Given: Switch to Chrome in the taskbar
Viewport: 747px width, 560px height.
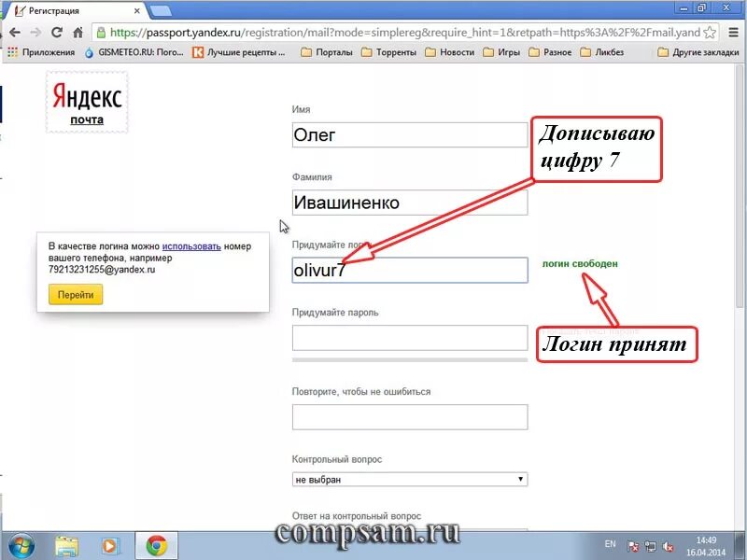Looking at the screenshot, I should click(156, 546).
